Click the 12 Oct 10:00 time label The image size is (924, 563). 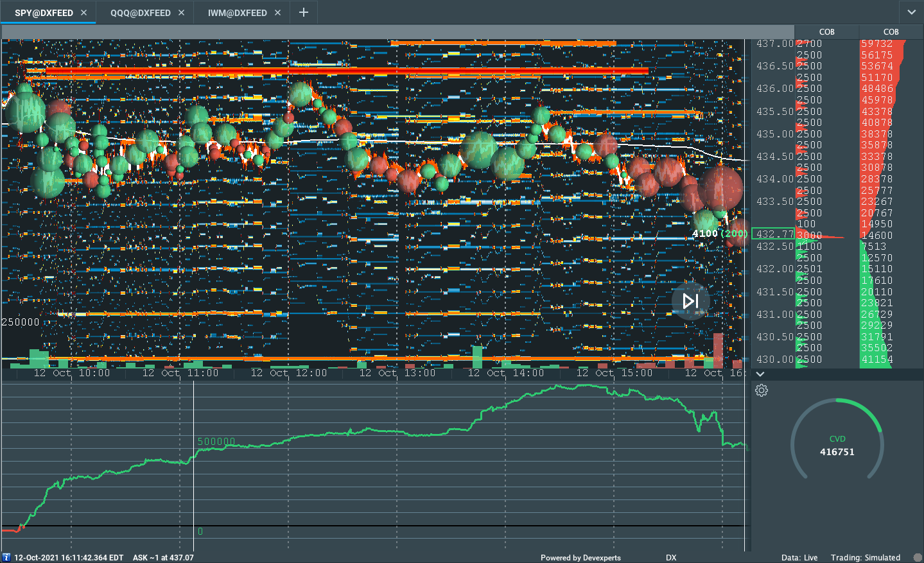(72, 373)
